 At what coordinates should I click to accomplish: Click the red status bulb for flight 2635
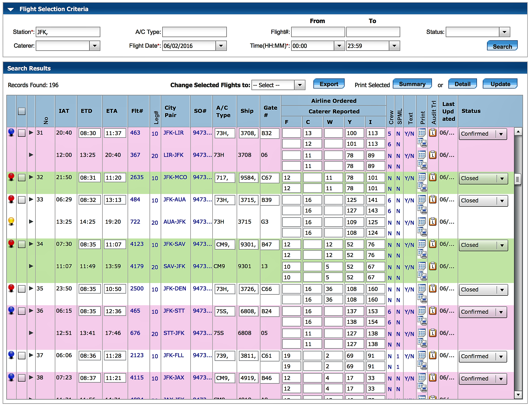[x=11, y=177]
